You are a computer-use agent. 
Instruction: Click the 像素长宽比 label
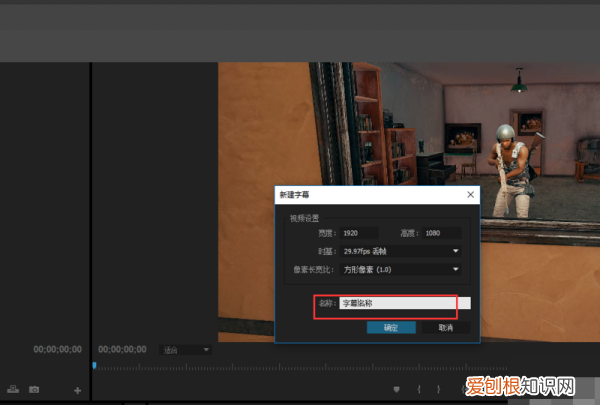(x=314, y=270)
